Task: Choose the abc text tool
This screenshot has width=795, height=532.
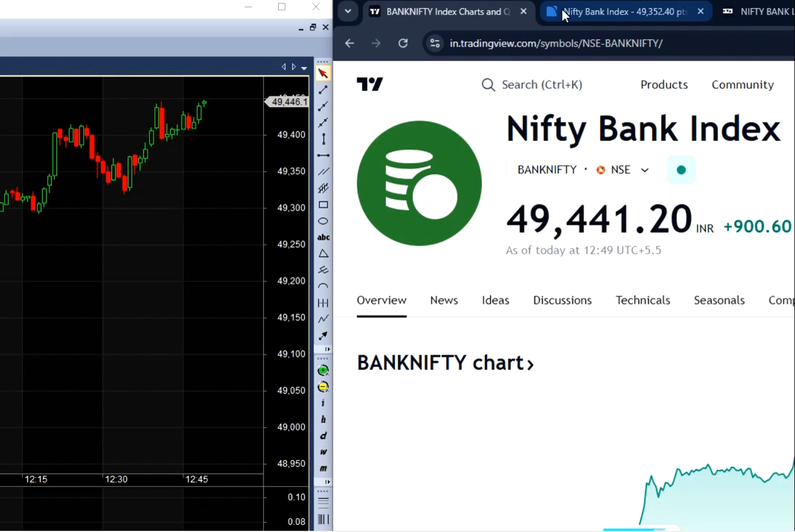Action: 323,237
